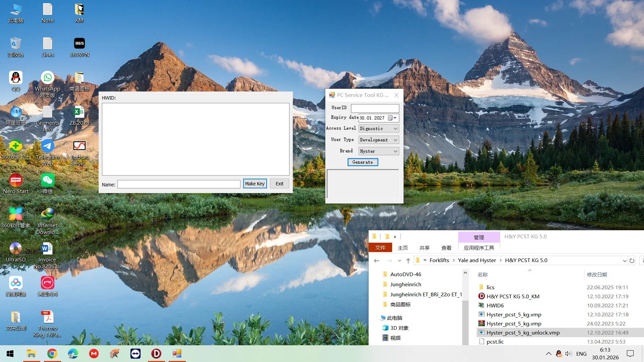The width and height of the screenshot is (644, 362).
Task: Open Nero Start desktop icon
Action: tap(15, 184)
